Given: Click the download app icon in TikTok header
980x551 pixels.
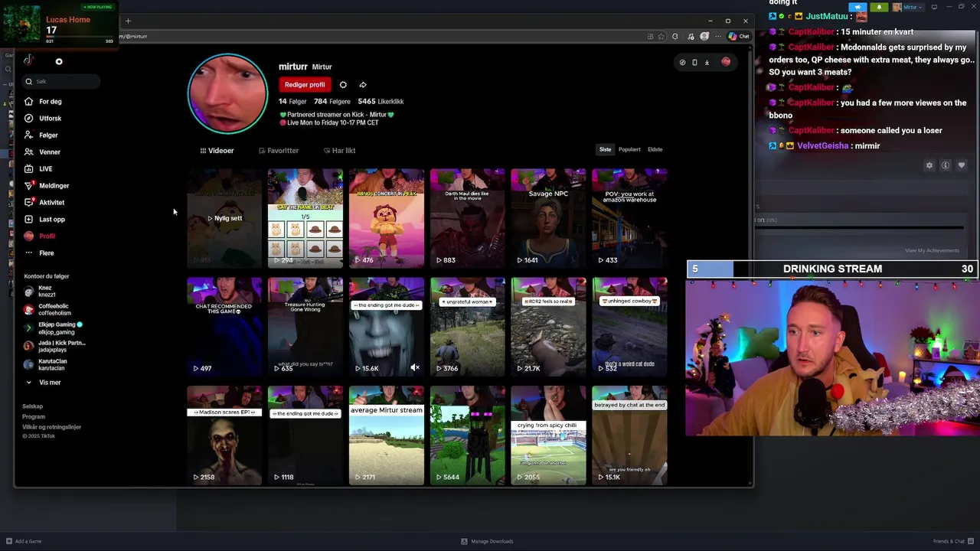Looking at the screenshot, I should (x=707, y=62).
